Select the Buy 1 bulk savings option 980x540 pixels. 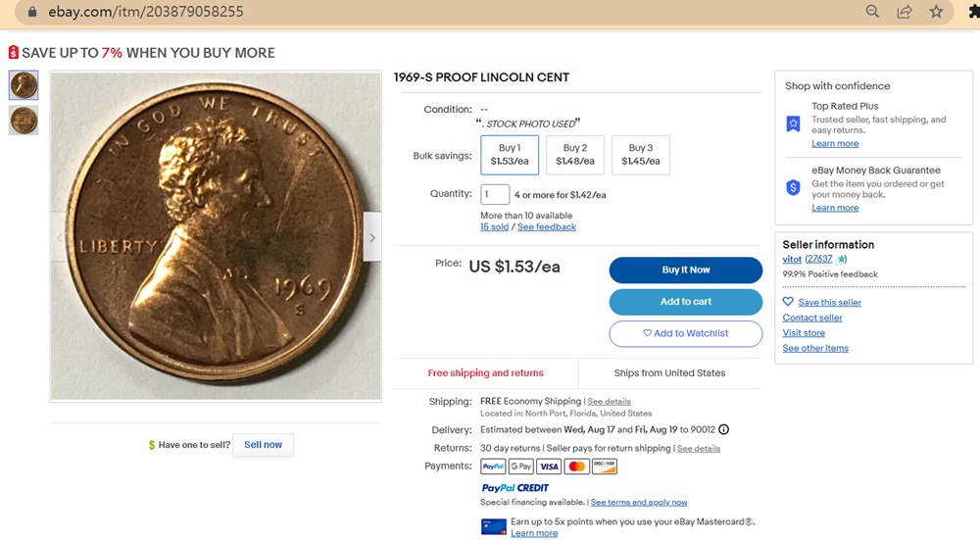[x=510, y=155]
